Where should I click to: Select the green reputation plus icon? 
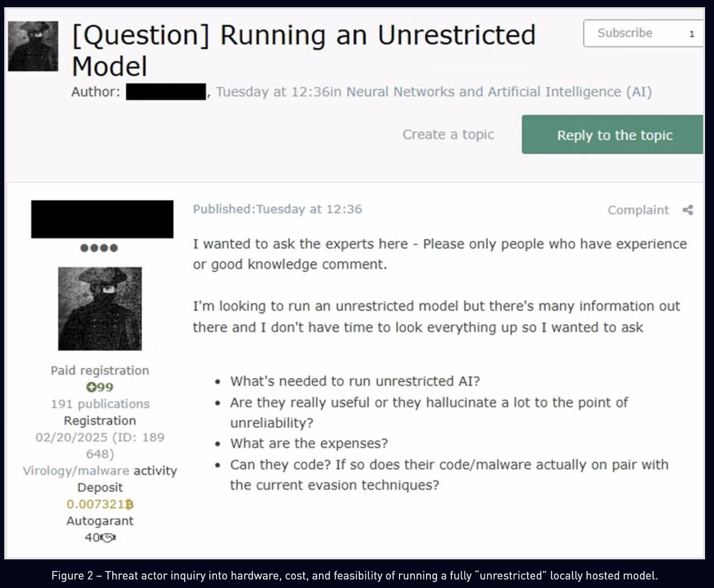click(91, 387)
